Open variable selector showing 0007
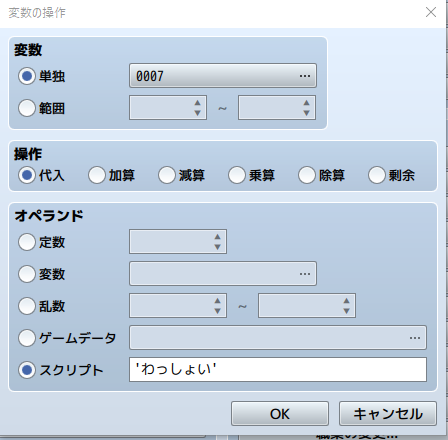Image resolution: width=448 pixels, height=440 pixels. point(223,76)
